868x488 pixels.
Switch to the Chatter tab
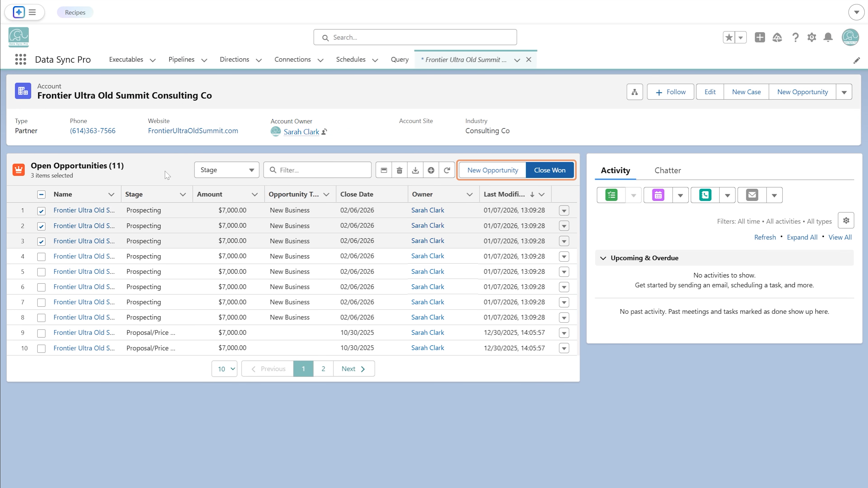pos(668,170)
